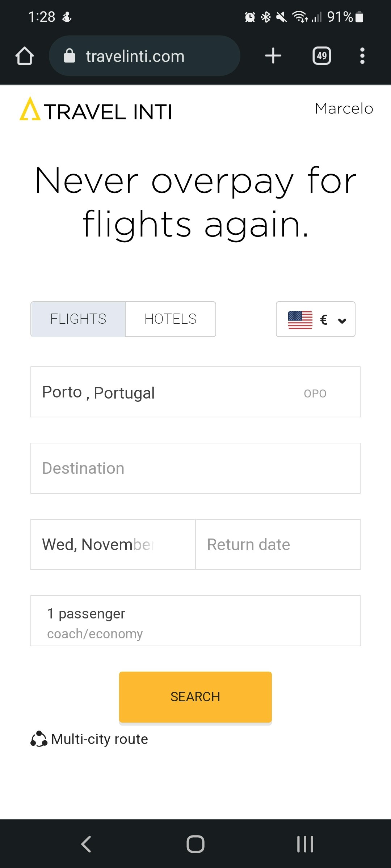Switch to the HOTELS tab
This screenshot has height=868, width=391.
pyautogui.click(x=171, y=319)
